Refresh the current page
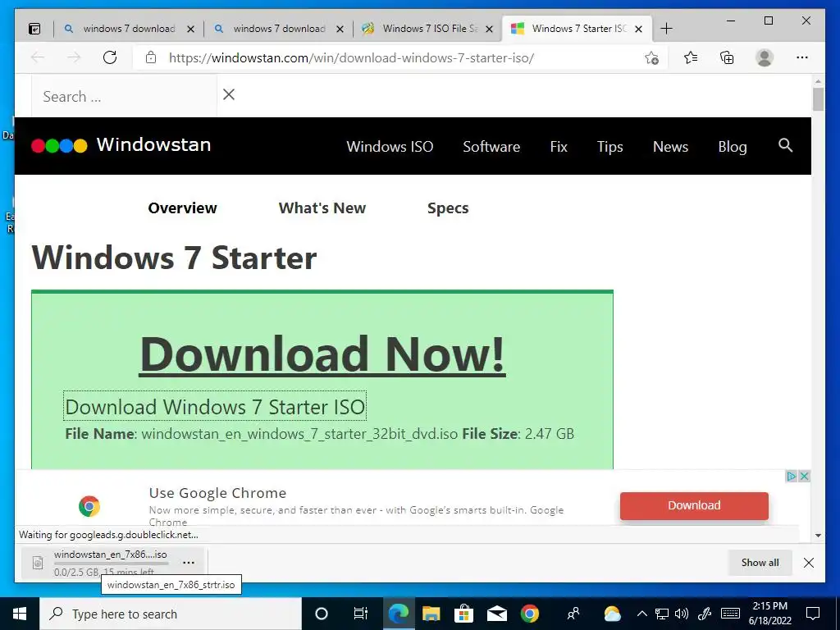 coord(110,58)
